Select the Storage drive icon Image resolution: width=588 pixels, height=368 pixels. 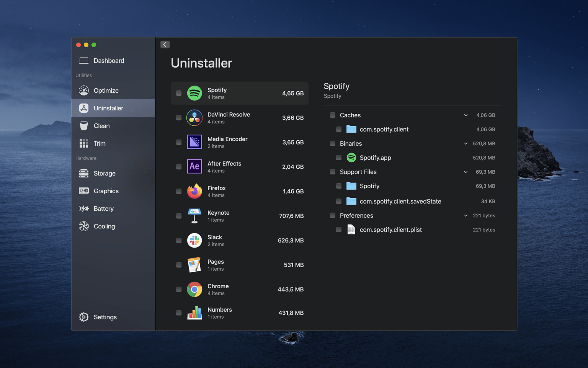84,173
